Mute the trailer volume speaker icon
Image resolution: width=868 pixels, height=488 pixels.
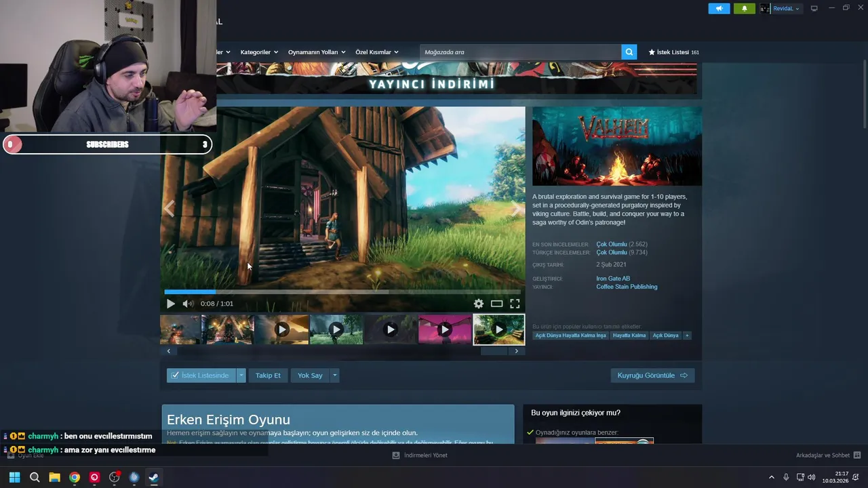click(x=188, y=304)
